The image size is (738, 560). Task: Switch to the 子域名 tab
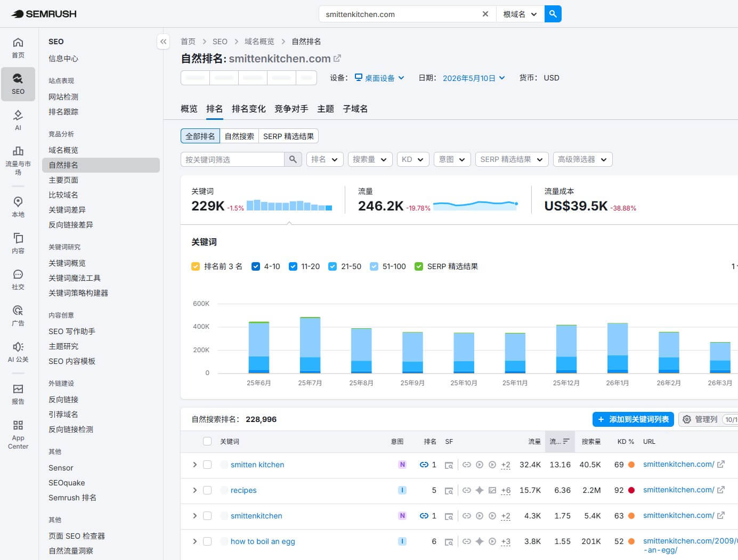coord(355,109)
